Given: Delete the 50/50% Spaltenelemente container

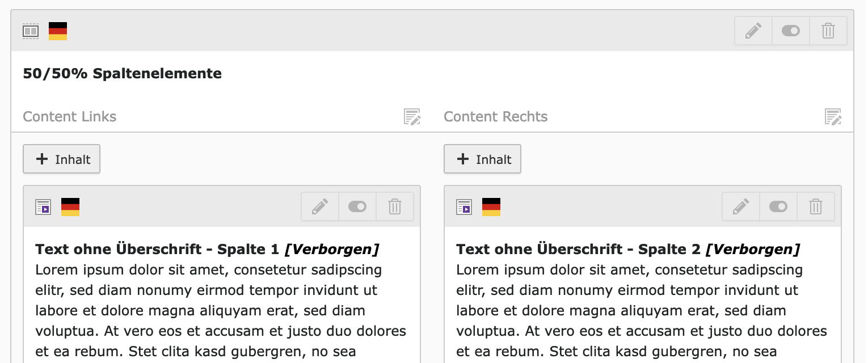Looking at the screenshot, I should tap(828, 31).
